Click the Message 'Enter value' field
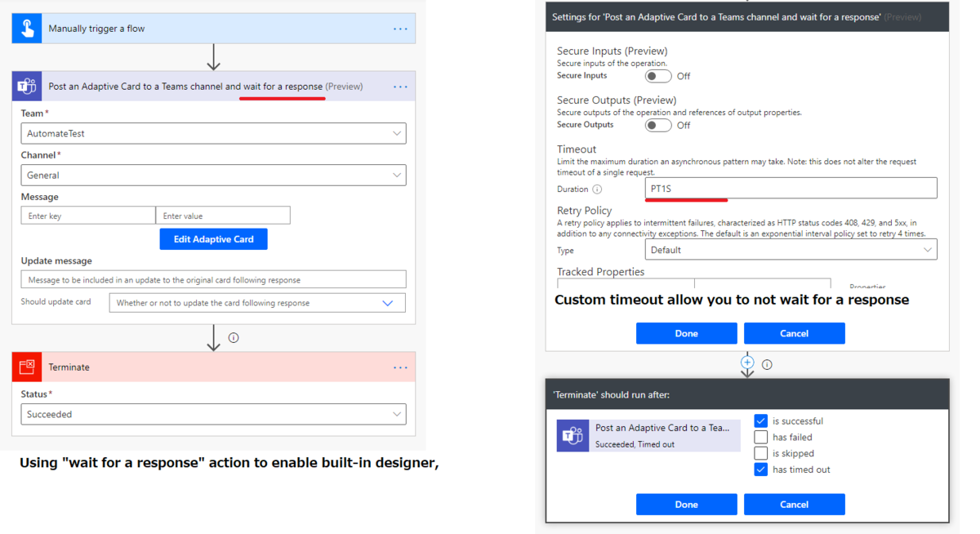Viewport: 980px width, 534px height. 223,216
